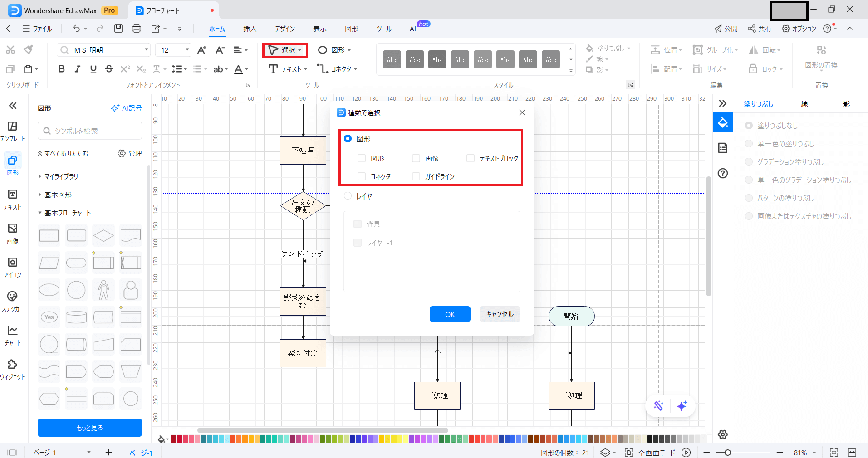The height and width of the screenshot is (458, 868).
Task: Click the OK button in dialog
Action: 450,314
